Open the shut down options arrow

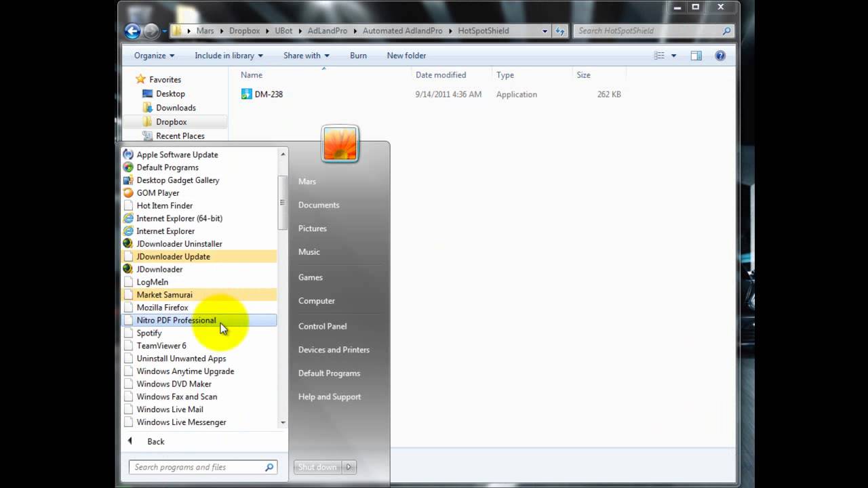[x=349, y=467]
